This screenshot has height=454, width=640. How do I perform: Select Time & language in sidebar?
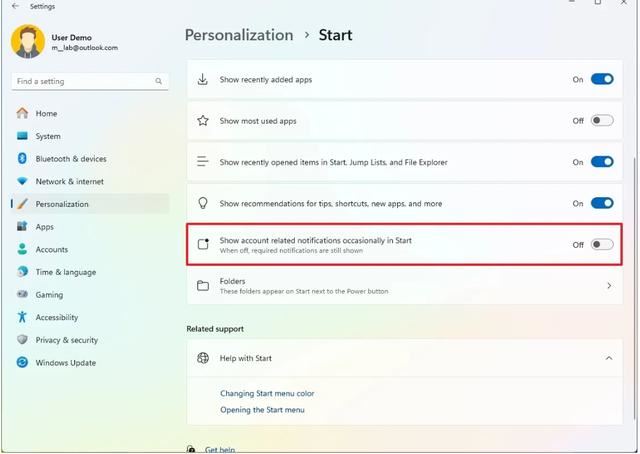click(65, 272)
